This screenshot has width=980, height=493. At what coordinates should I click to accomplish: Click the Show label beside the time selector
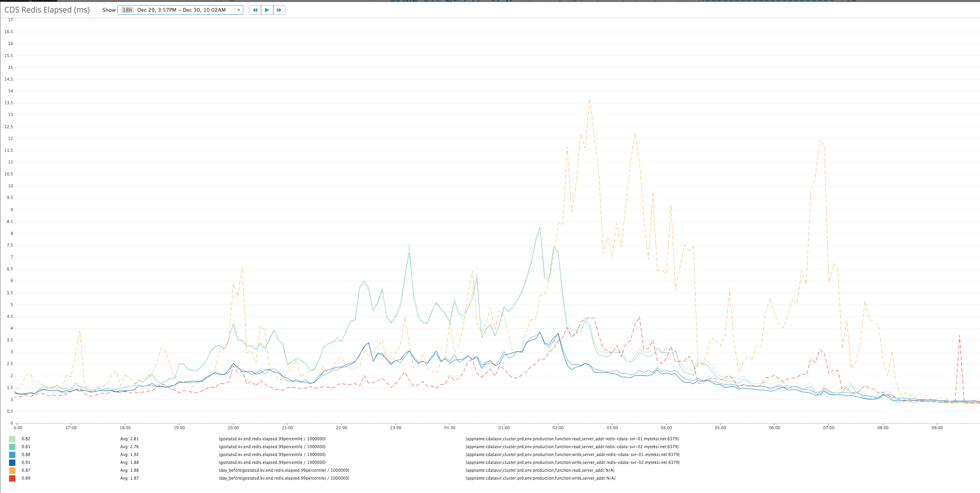tap(109, 10)
